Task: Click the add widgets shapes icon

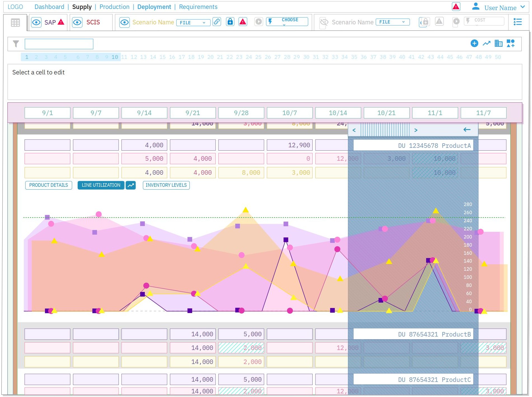Action: coord(510,43)
